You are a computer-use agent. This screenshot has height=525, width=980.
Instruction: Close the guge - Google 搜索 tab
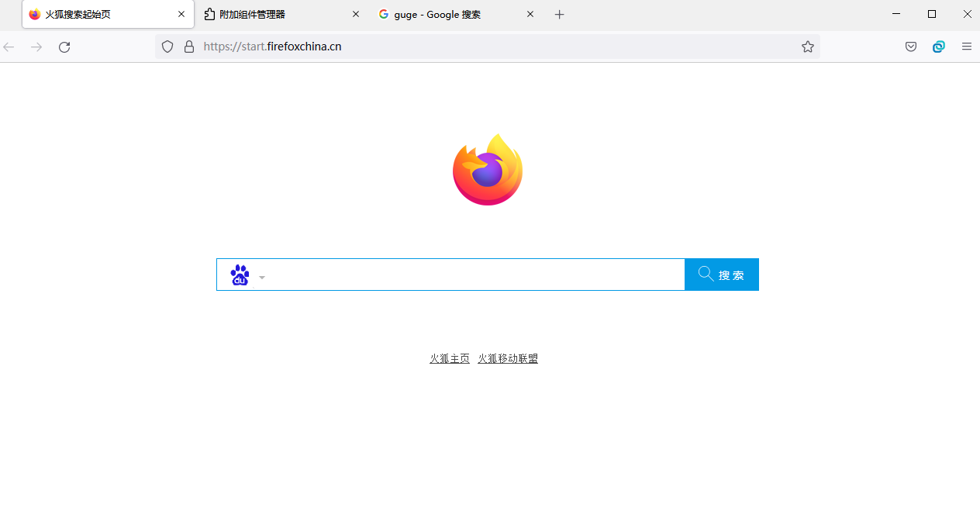(530, 14)
